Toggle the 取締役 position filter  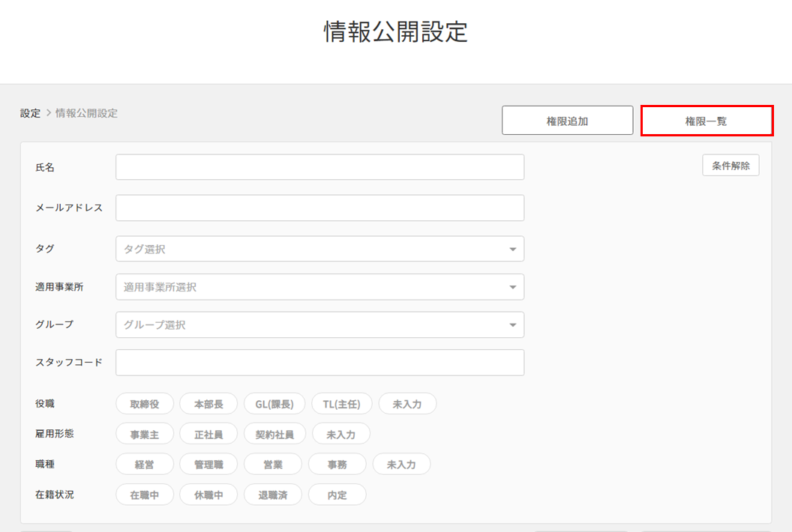[x=145, y=404]
